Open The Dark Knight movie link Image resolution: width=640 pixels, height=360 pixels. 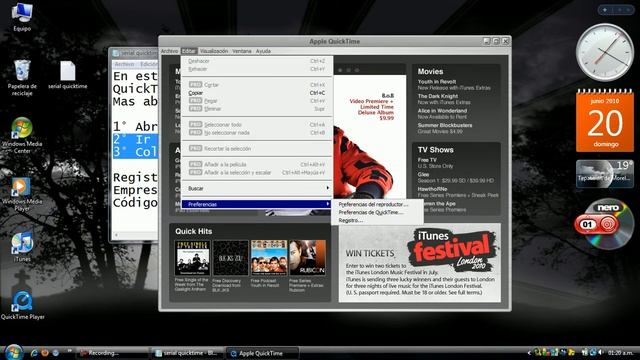(x=438, y=96)
